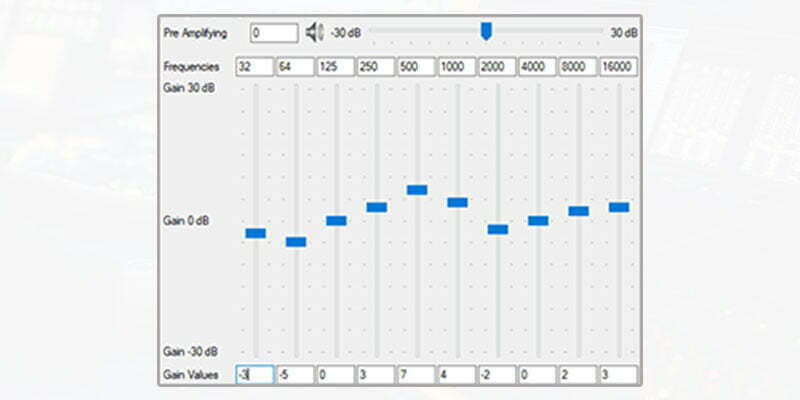The image size is (800, 400).
Task: Click the Gain 0 dB label
Action: pyautogui.click(x=186, y=221)
